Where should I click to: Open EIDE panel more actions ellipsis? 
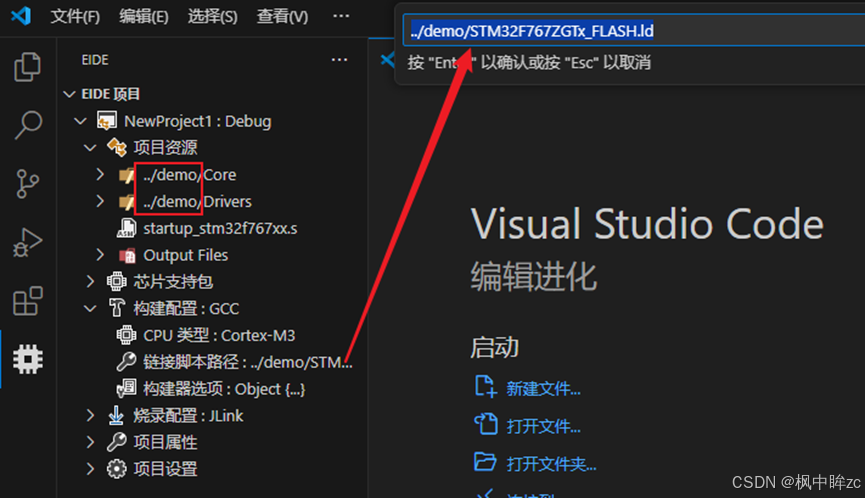[x=339, y=60]
